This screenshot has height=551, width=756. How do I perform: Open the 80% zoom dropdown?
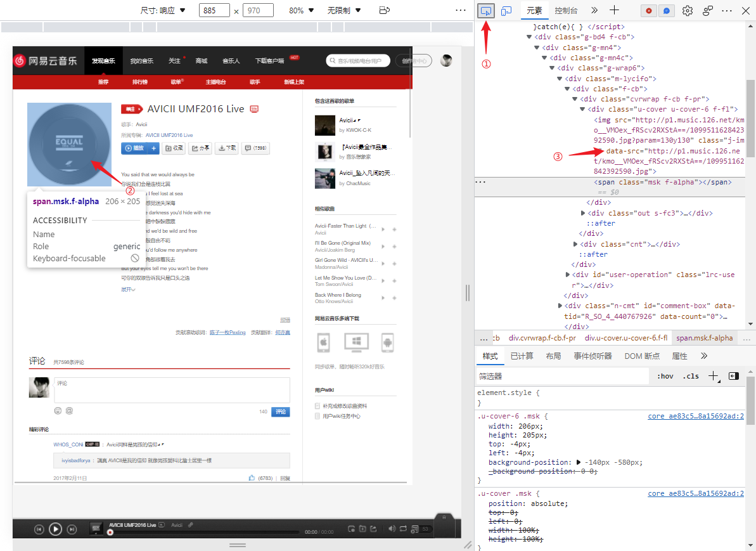(x=301, y=11)
